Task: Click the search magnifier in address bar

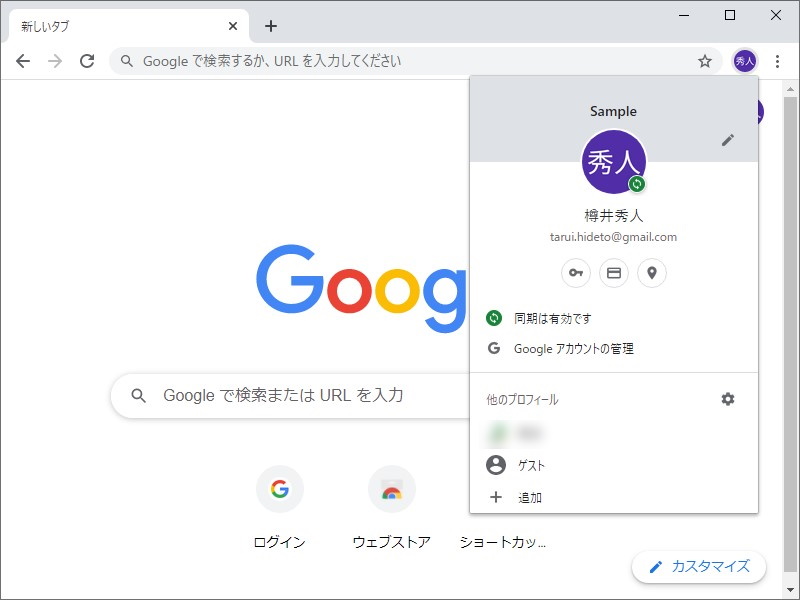Action: (x=127, y=61)
